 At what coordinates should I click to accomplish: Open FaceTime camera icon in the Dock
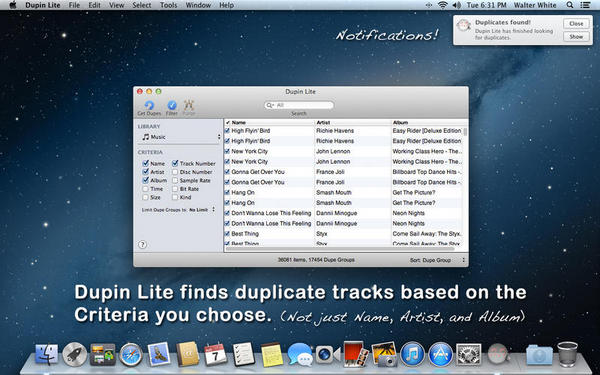click(327, 354)
